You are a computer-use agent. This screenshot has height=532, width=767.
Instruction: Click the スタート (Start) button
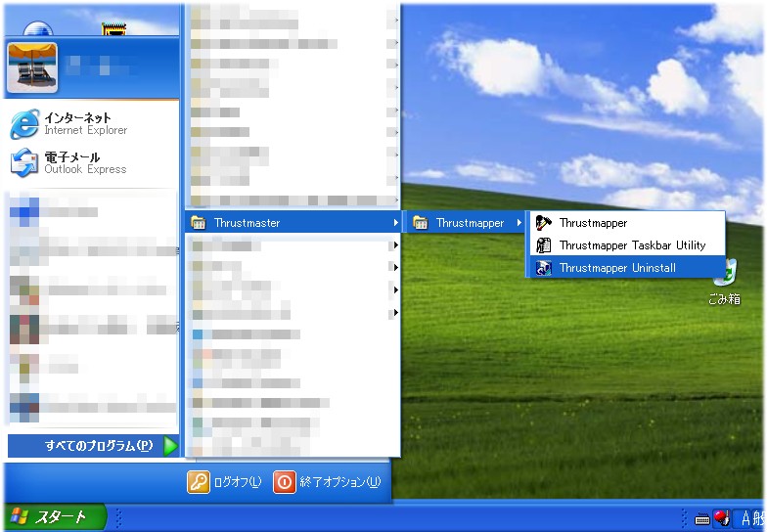tap(54, 516)
